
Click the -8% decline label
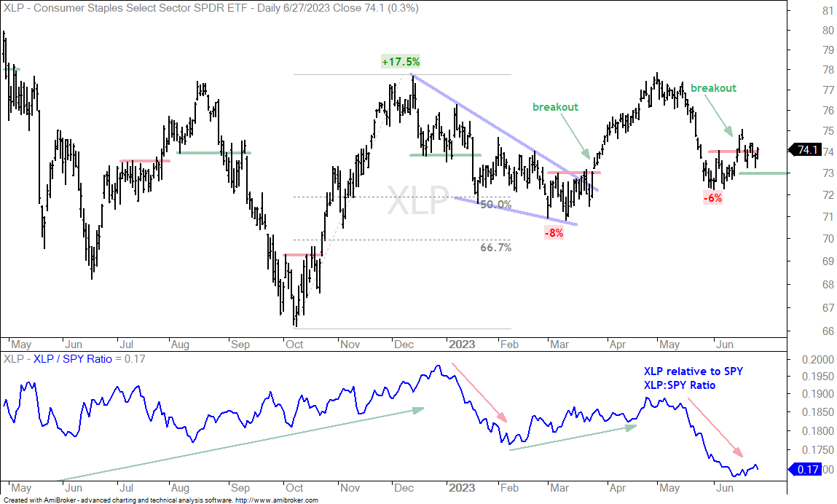pyautogui.click(x=554, y=233)
